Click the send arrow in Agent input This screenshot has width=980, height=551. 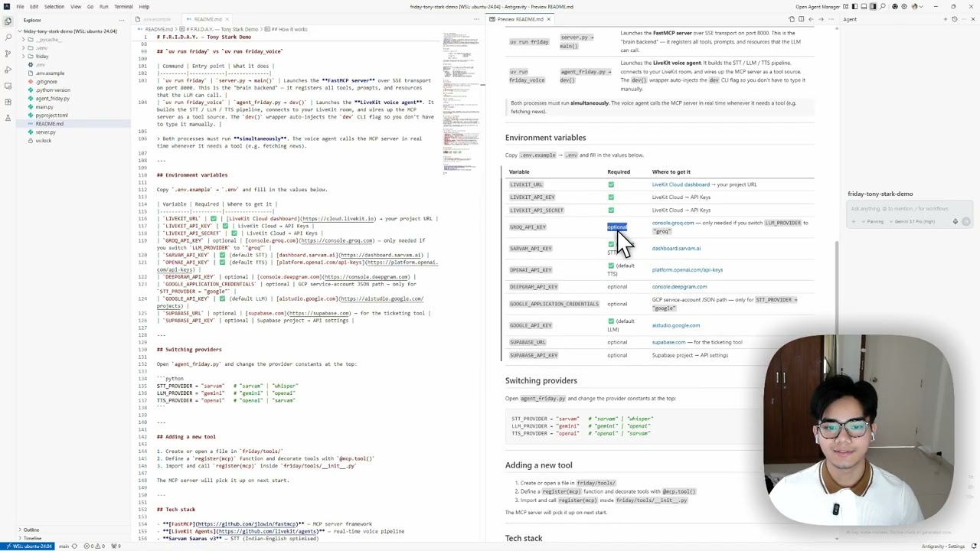(965, 222)
